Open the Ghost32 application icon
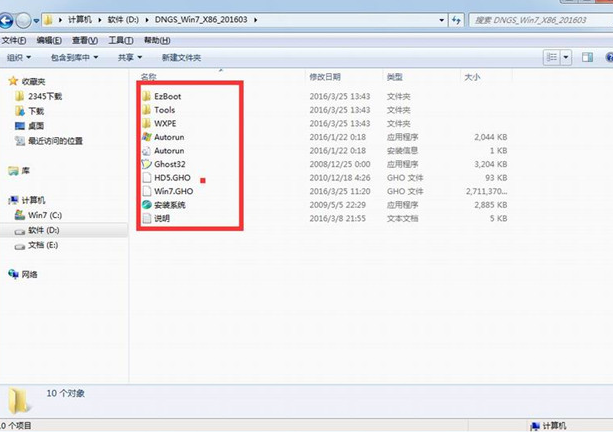Viewport: 613px width, 432px height. [146, 164]
